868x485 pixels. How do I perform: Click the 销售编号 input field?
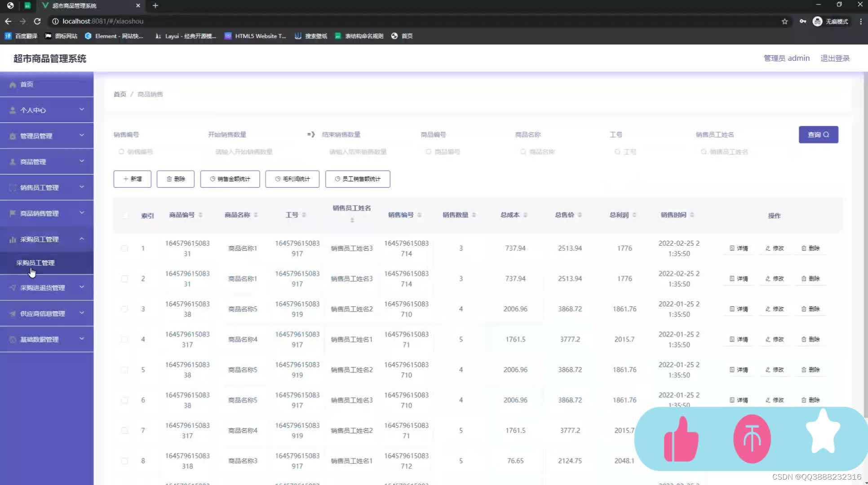click(148, 152)
